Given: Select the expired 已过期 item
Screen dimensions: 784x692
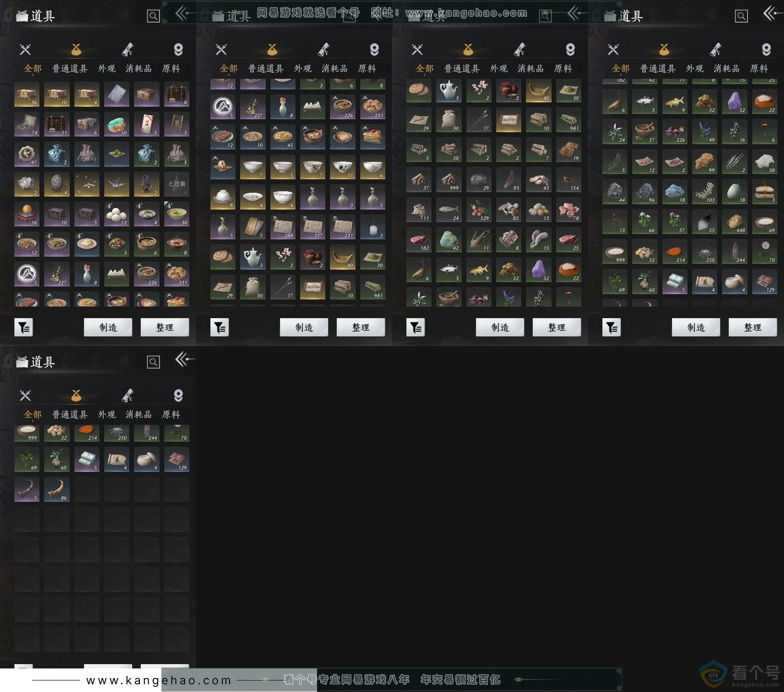Looking at the screenshot, I should pos(177,185).
